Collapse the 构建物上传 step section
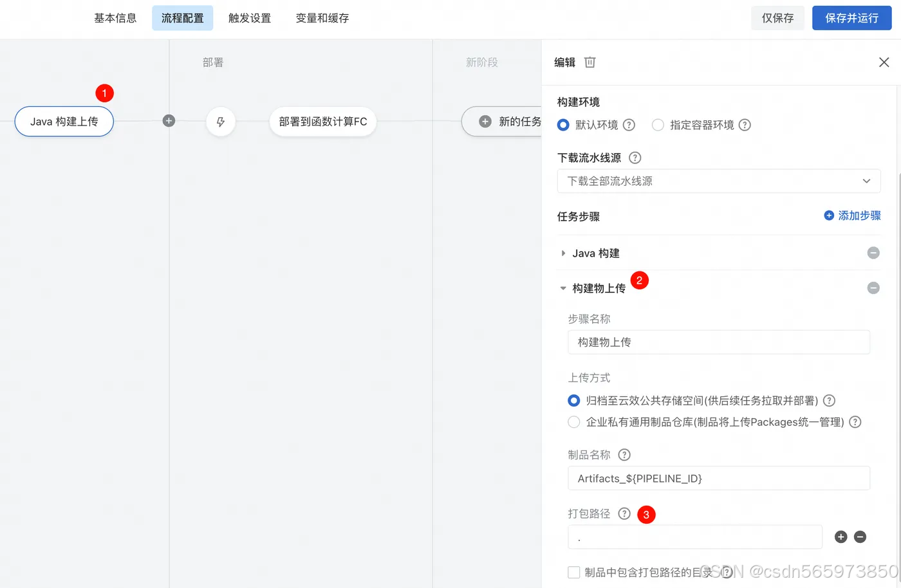This screenshot has height=588, width=901. 563,288
